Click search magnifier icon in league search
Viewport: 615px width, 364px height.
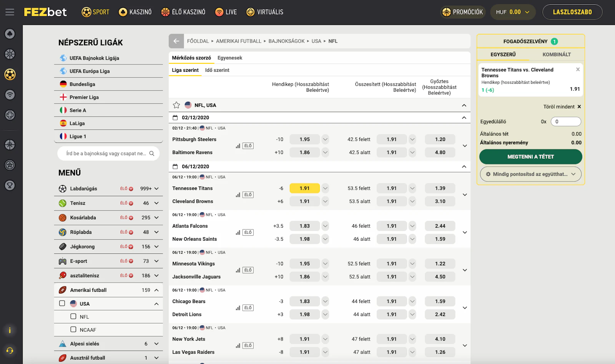pos(152,154)
